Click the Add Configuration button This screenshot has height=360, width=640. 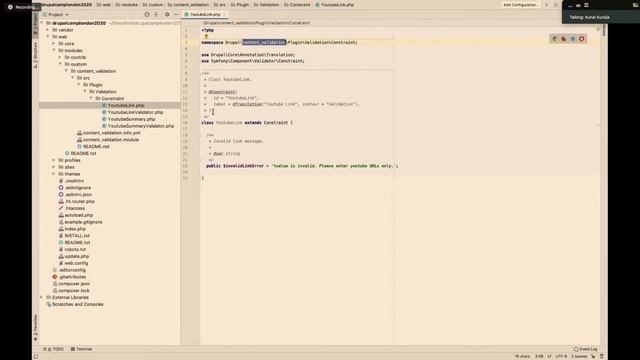pyautogui.click(x=520, y=5)
